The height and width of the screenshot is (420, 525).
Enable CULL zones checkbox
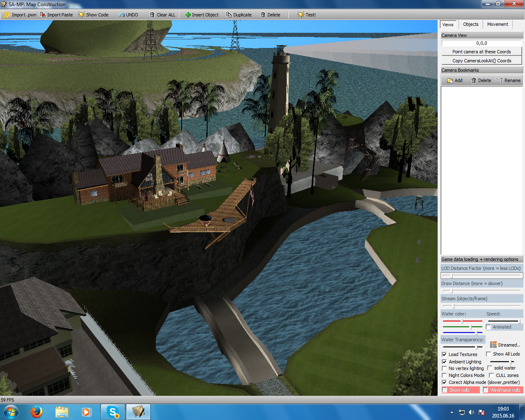(491, 375)
